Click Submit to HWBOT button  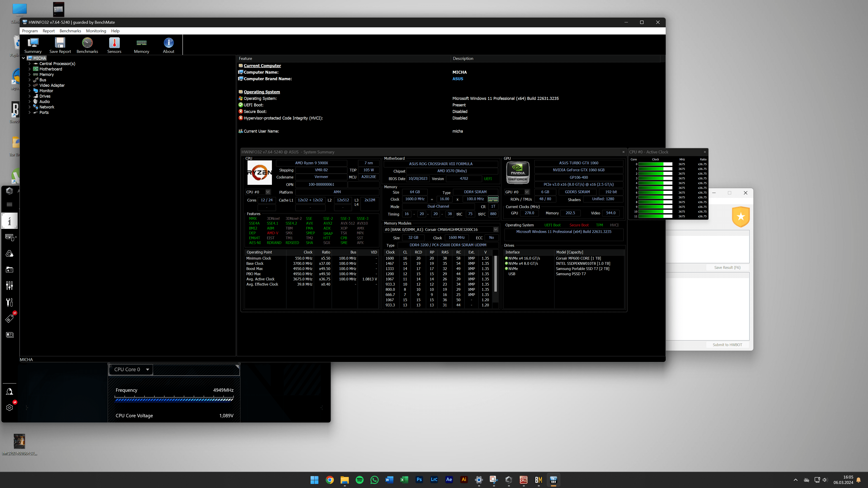tap(727, 345)
